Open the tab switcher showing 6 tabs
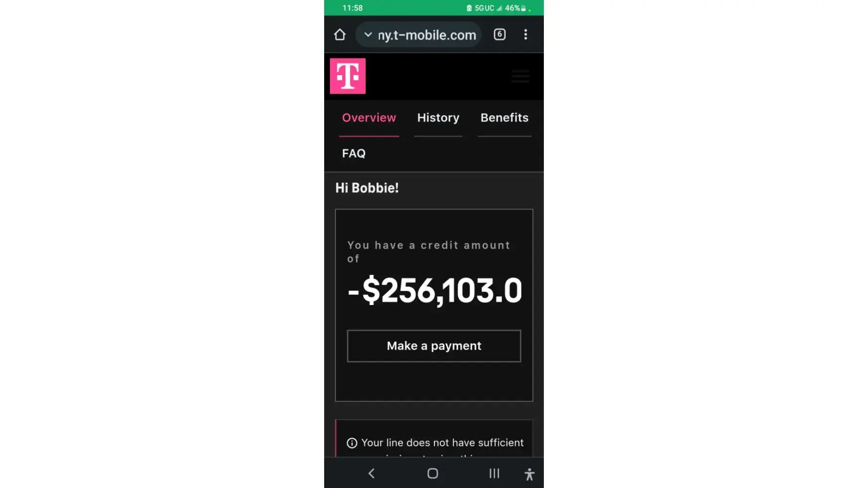Screen dimensions: 868x488 499,34
